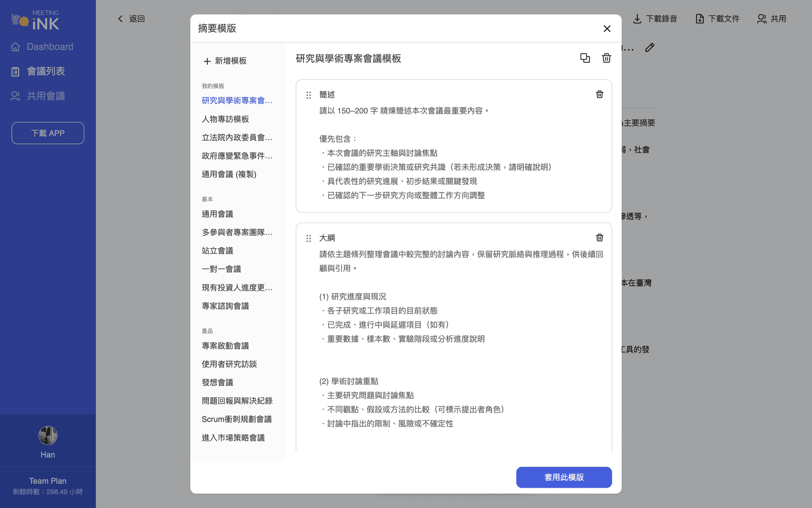This screenshot has height=508, width=812.
Task: Delete the 大綱 section via its trash icon
Action: (599, 237)
